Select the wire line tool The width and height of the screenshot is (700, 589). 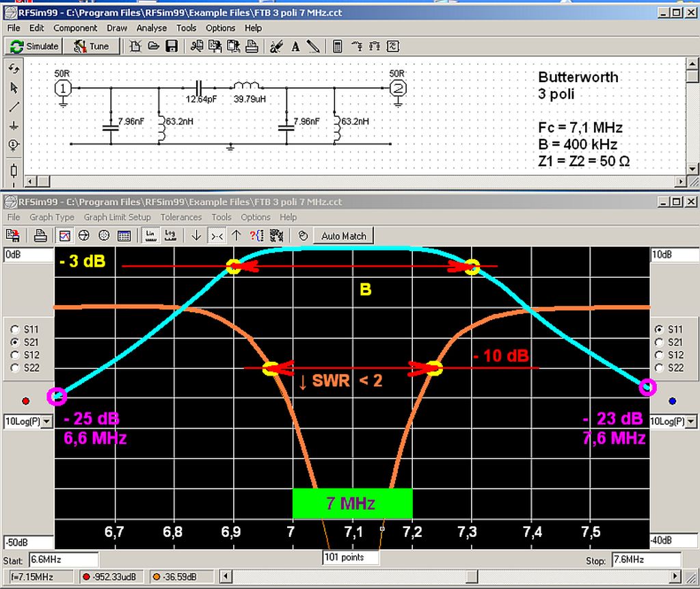tap(14, 107)
